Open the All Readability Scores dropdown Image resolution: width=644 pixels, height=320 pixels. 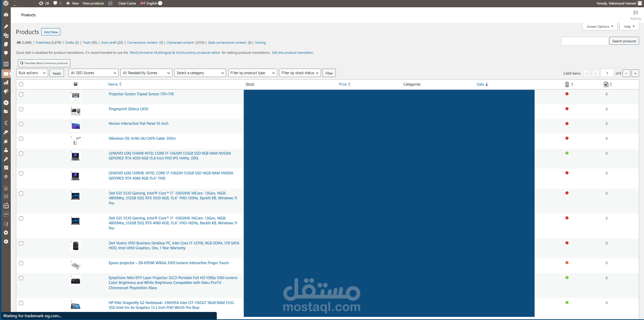tap(146, 73)
